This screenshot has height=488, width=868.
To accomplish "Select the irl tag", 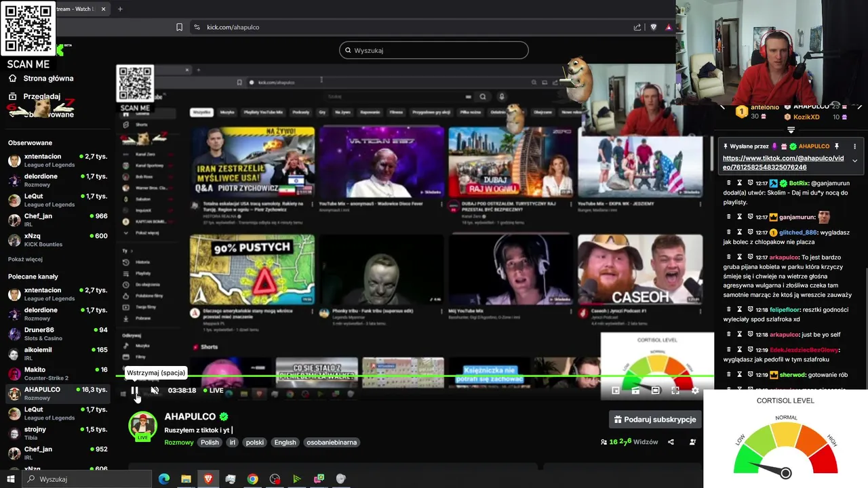I will click(233, 443).
